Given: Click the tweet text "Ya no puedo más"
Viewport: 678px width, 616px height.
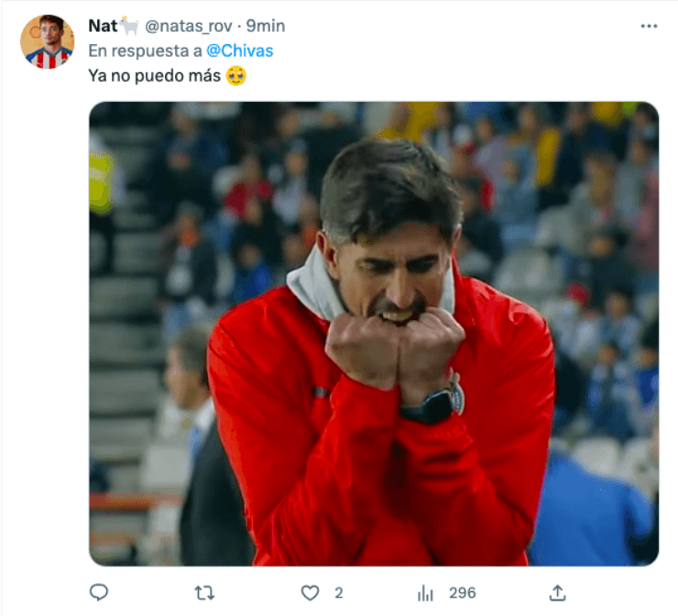Looking at the screenshot, I should click(x=154, y=76).
